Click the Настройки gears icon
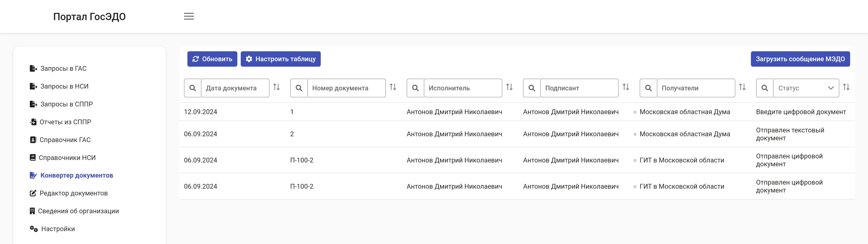 (34, 229)
